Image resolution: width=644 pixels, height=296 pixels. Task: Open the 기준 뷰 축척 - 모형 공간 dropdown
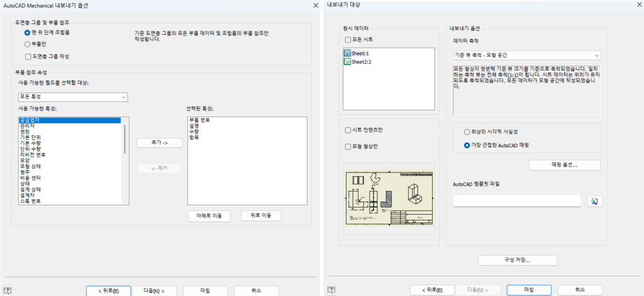[x=527, y=55]
